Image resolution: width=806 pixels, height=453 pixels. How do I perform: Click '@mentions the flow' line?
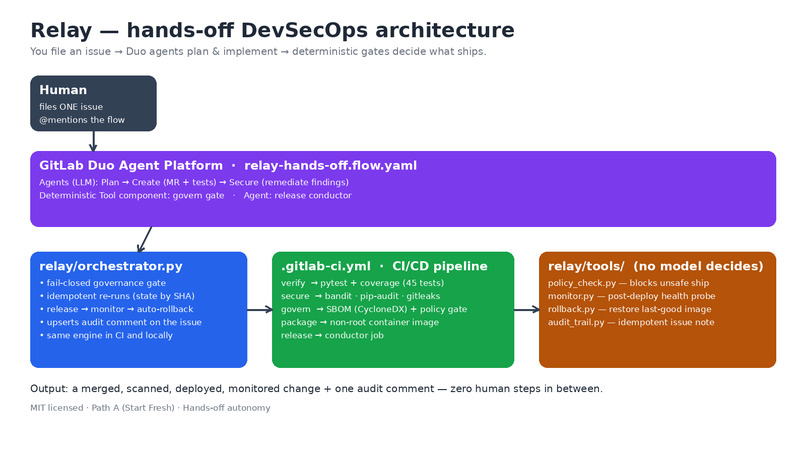click(82, 120)
